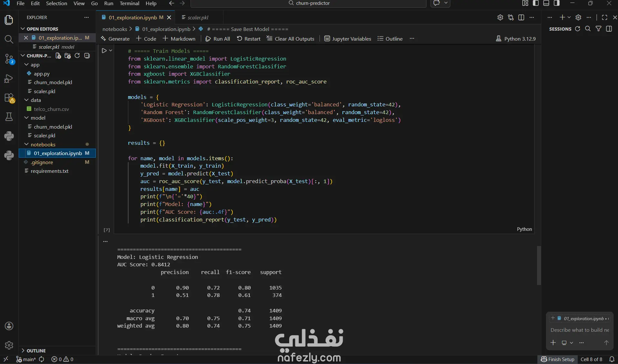
Task: Split the notebook editor
Action: tap(521, 17)
